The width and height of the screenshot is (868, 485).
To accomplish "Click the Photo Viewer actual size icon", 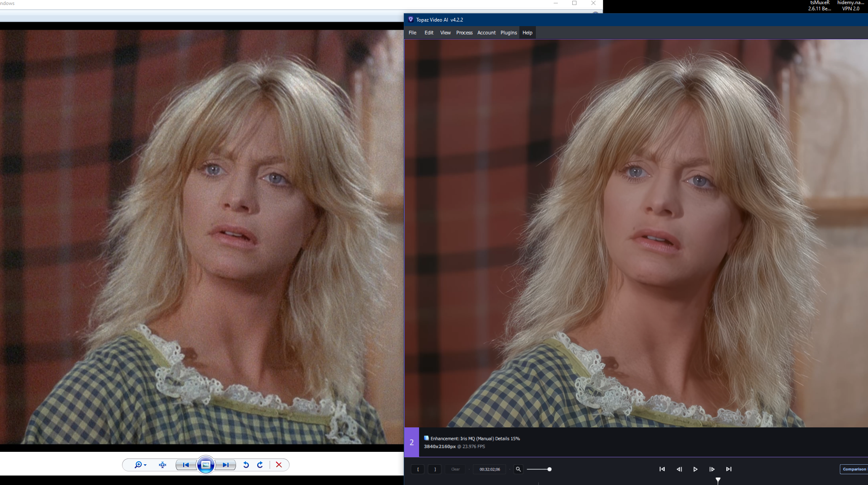I will coord(162,465).
